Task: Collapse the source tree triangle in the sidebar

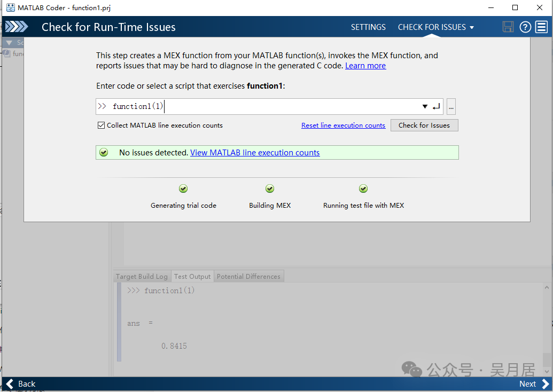Action: pyautogui.click(x=9, y=43)
